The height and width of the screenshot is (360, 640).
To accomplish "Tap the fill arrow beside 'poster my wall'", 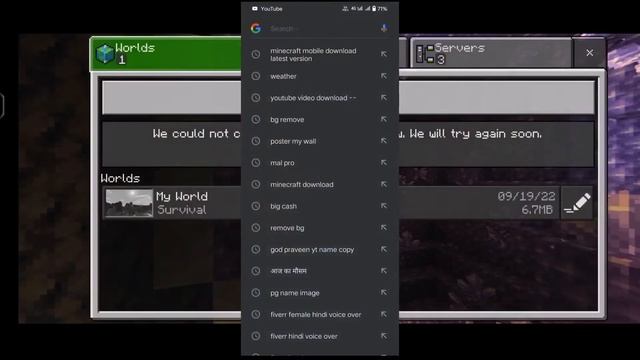I will 384,141.
